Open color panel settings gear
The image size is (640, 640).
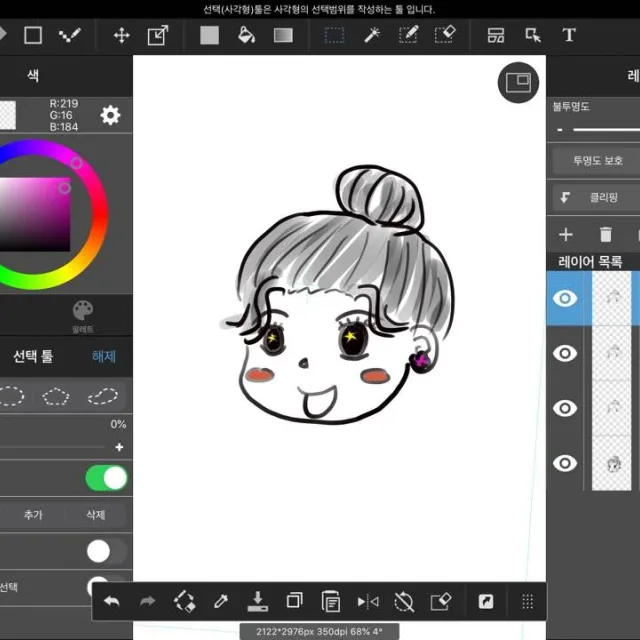point(110,116)
